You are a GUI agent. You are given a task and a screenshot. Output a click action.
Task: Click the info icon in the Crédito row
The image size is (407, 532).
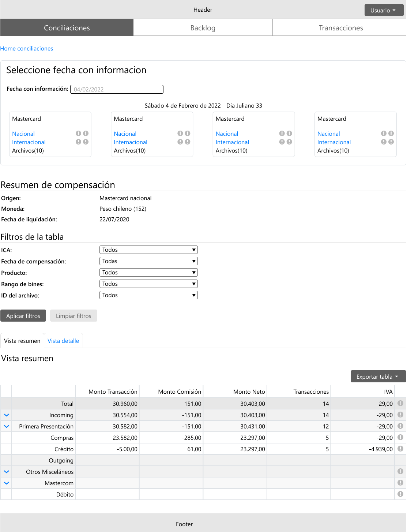400,449
